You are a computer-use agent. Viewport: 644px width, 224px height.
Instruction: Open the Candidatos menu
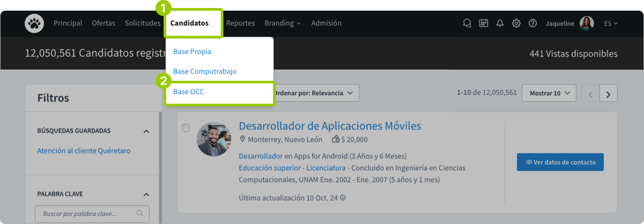190,23
